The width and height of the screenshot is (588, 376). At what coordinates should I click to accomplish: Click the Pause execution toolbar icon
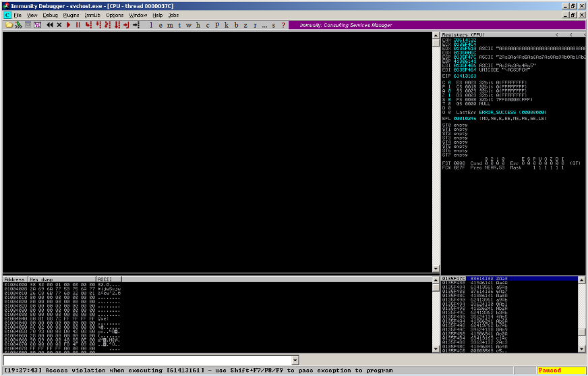(78, 25)
